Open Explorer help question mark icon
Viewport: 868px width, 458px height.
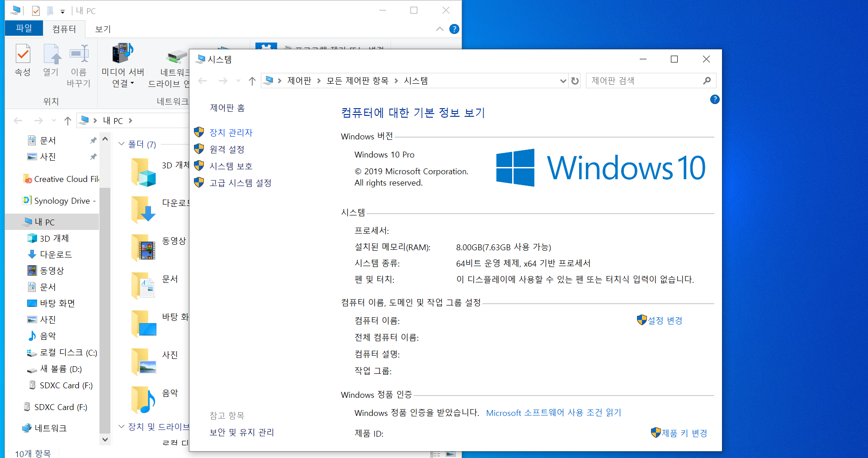(x=454, y=29)
